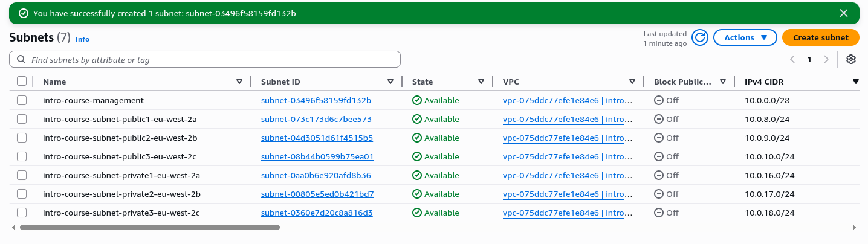This screenshot has width=868, height=244.
Task: Open the Actions dropdown
Action: 745,37
